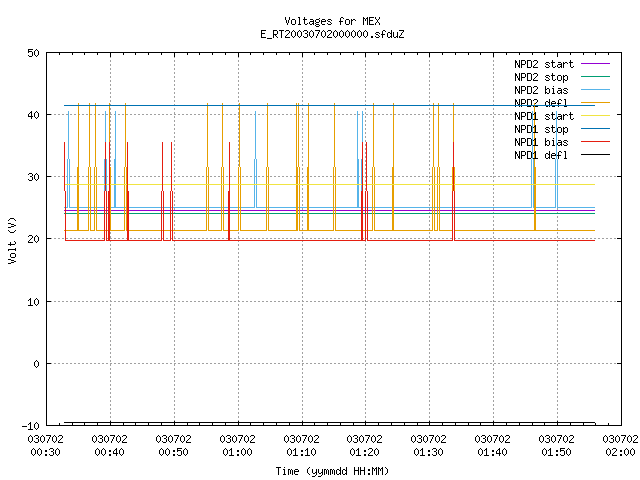Click the dark blue NPD1 stop legend line sample
The image size is (640, 480).
pos(596,129)
